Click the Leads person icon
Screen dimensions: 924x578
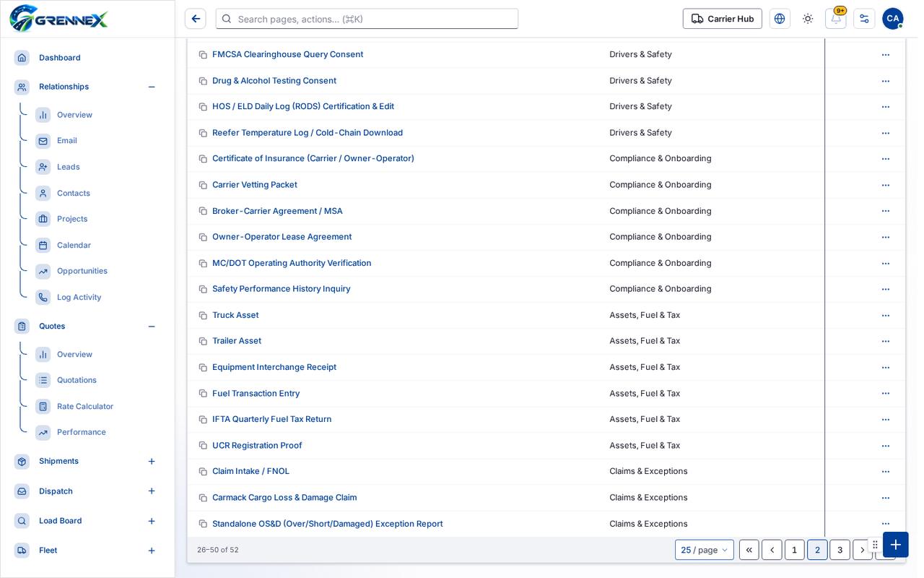[43, 167]
